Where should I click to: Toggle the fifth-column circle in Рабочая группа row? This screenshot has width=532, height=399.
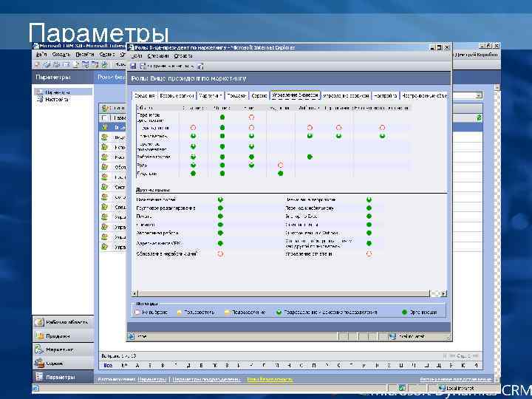[x=310, y=157]
